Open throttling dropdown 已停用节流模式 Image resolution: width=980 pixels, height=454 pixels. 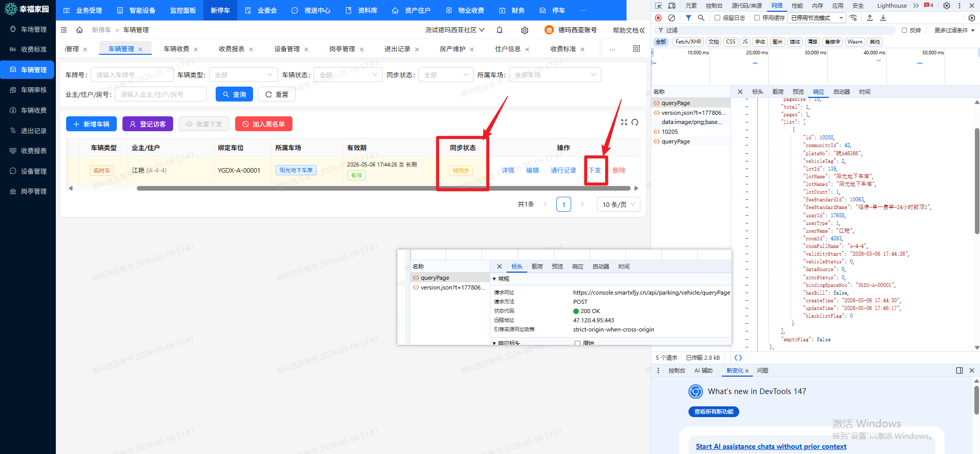point(817,18)
